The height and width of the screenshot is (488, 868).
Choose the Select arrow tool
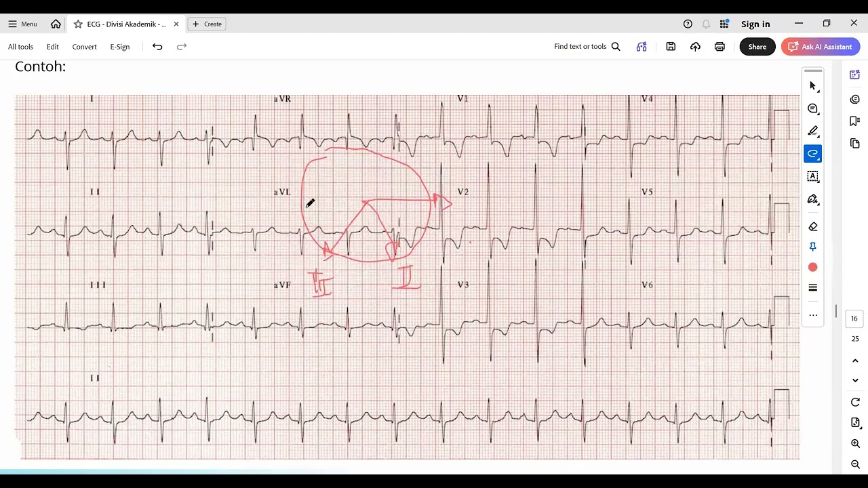pyautogui.click(x=813, y=86)
